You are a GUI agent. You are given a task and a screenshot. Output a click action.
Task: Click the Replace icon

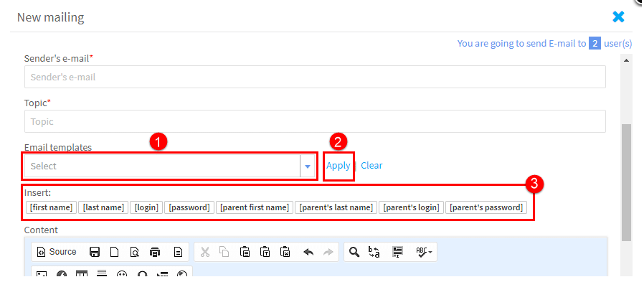[374, 252]
